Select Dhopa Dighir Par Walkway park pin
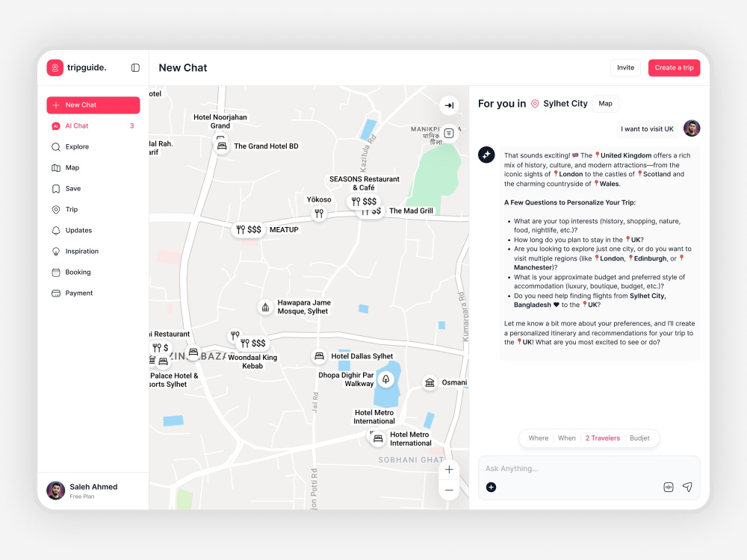Viewport: 747px width, 560px height. (x=386, y=379)
